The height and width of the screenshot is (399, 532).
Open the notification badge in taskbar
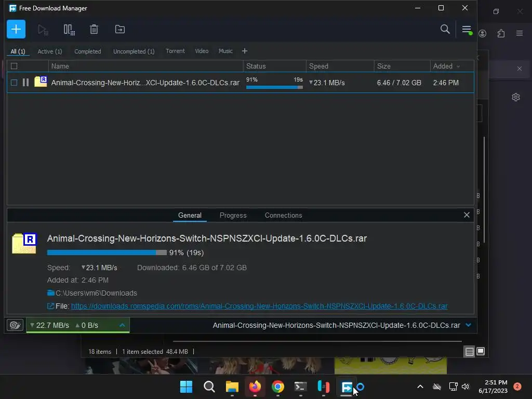[517, 387]
